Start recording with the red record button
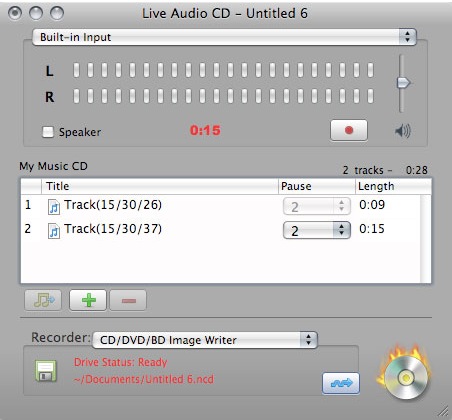This screenshot has height=420, width=452. click(x=349, y=130)
